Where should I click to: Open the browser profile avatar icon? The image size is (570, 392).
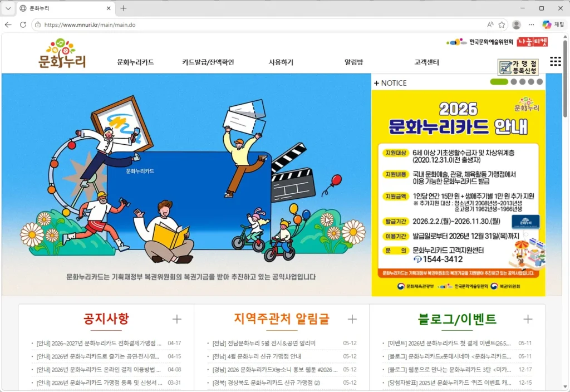[x=516, y=24]
